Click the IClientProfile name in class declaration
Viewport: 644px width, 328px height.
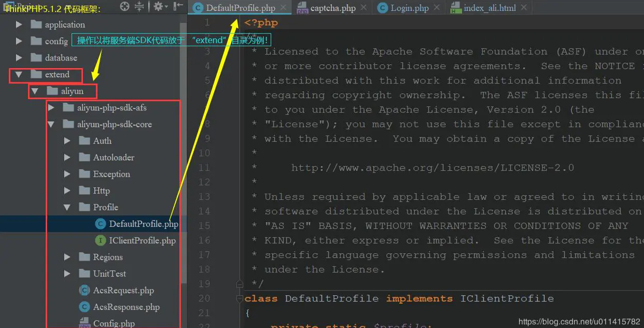pyautogui.click(x=507, y=298)
